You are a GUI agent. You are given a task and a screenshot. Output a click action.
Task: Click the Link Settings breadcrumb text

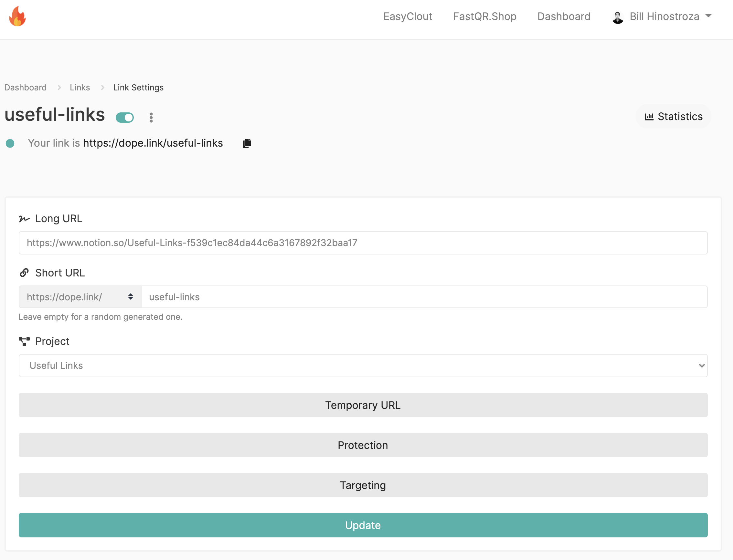tap(138, 87)
